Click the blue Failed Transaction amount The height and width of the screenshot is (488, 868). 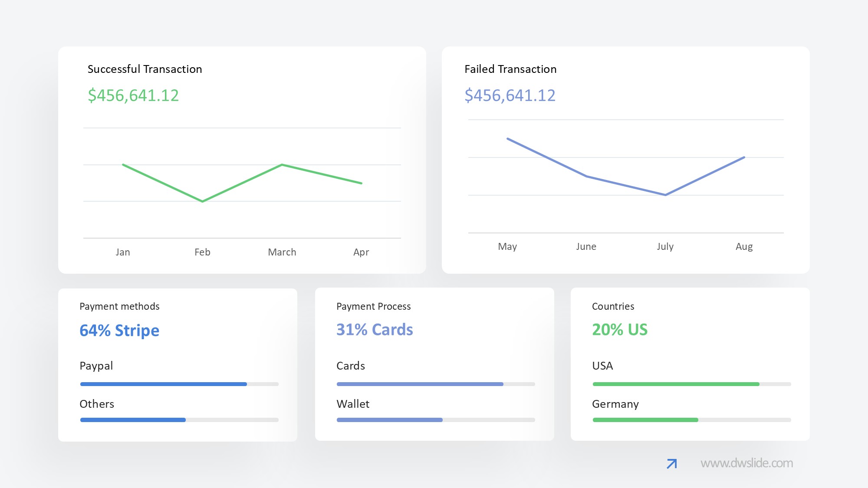tap(510, 95)
